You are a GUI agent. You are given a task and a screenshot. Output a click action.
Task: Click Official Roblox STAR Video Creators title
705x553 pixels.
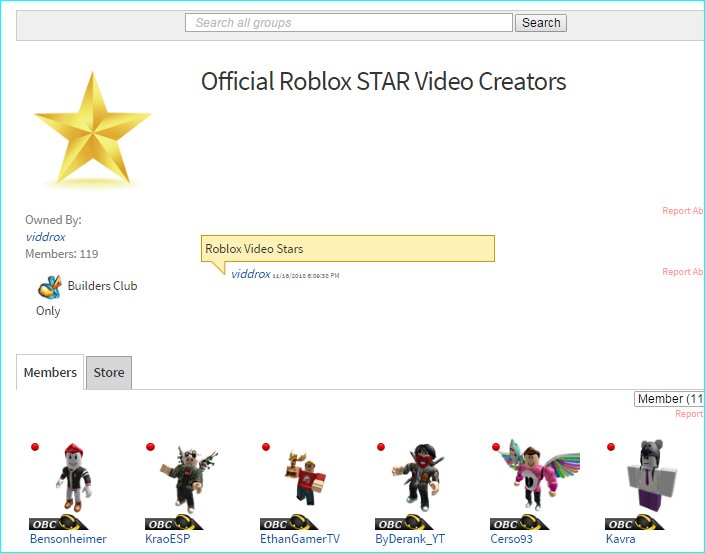coord(384,82)
